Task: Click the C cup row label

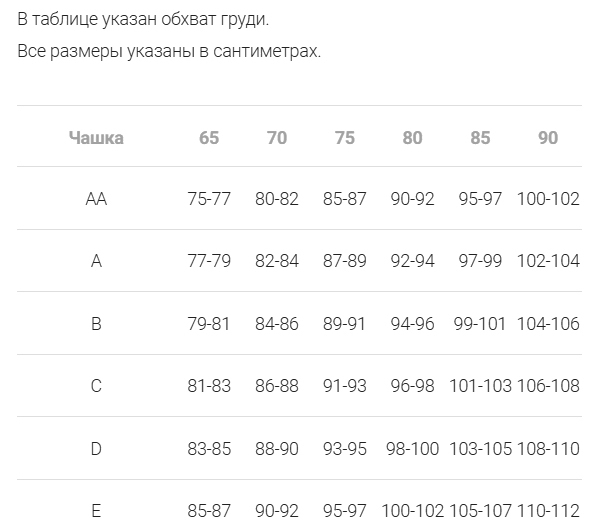Action: pos(96,386)
